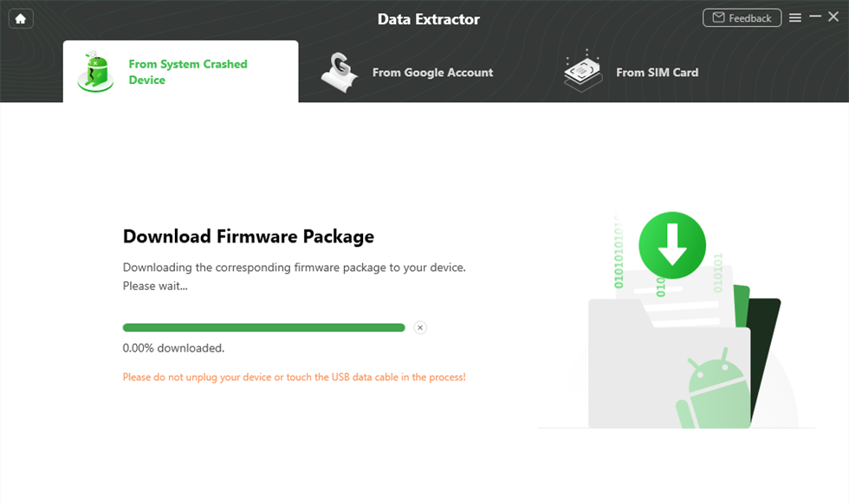Click the Home icon button

(x=21, y=18)
